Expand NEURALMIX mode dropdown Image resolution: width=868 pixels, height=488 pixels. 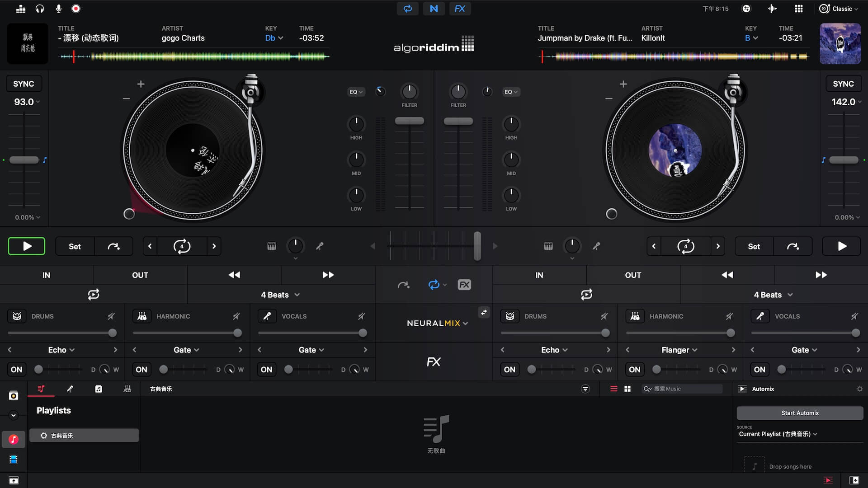(437, 323)
